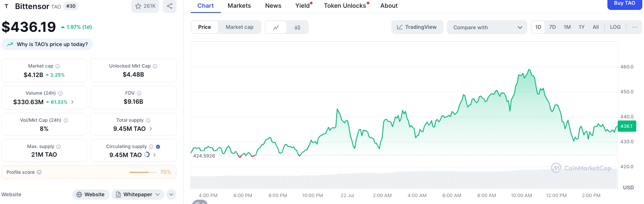Click the Volume (24h) info icon
The image size is (644, 204).
(x=60, y=93)
